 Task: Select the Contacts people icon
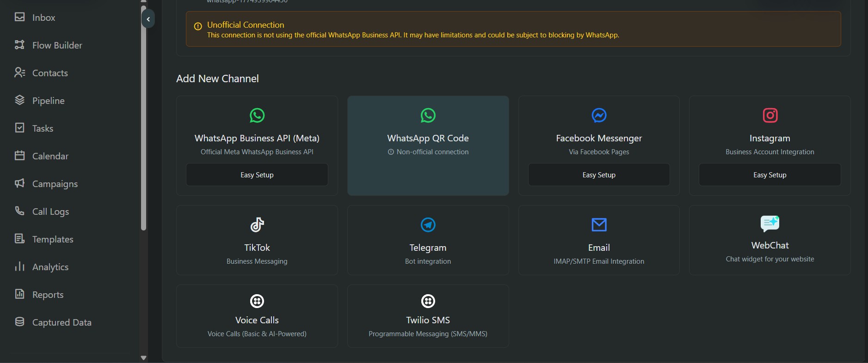pyautogui.click(x=19, y=73)
